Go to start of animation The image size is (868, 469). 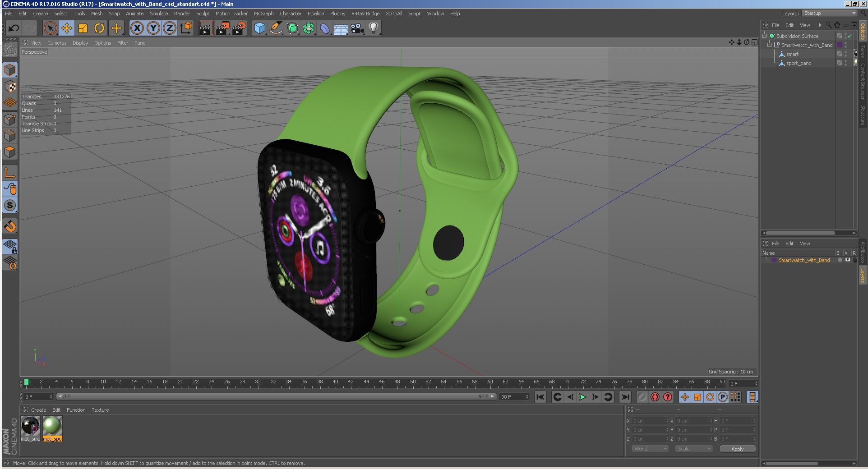click(x=540, y=397)
